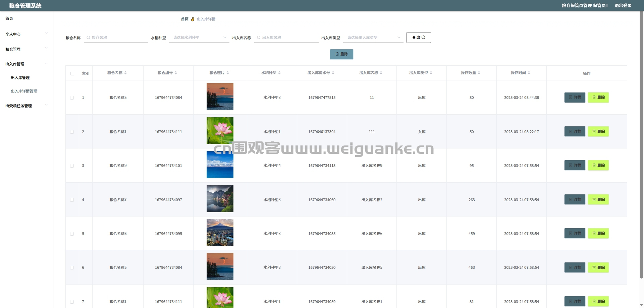The image size is (644, 308).
Task: Check the row 6 checkbox
Action: (72, 267)
